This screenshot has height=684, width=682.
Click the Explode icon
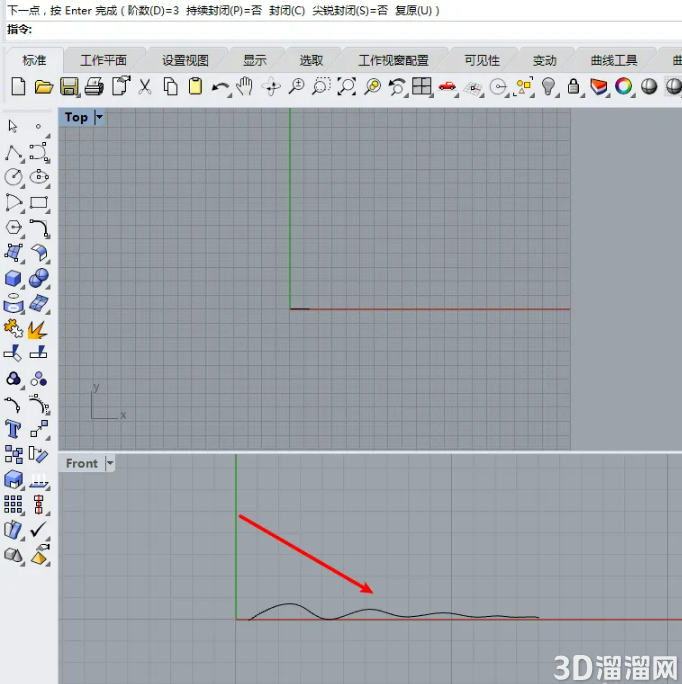(38, 330)
